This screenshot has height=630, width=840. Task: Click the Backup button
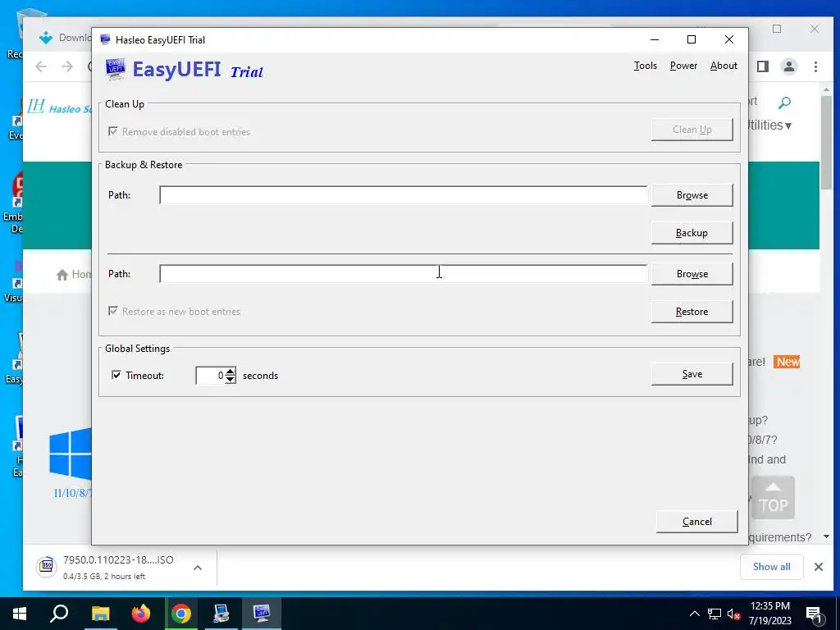[692, 232]
